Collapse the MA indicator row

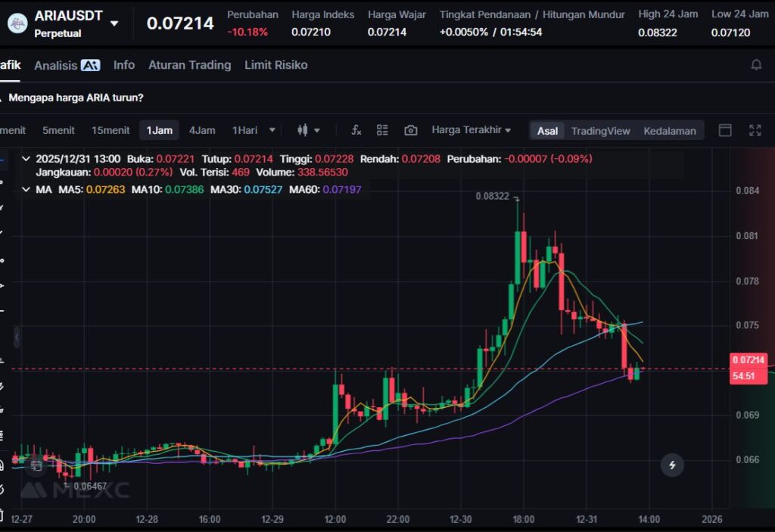27,189
